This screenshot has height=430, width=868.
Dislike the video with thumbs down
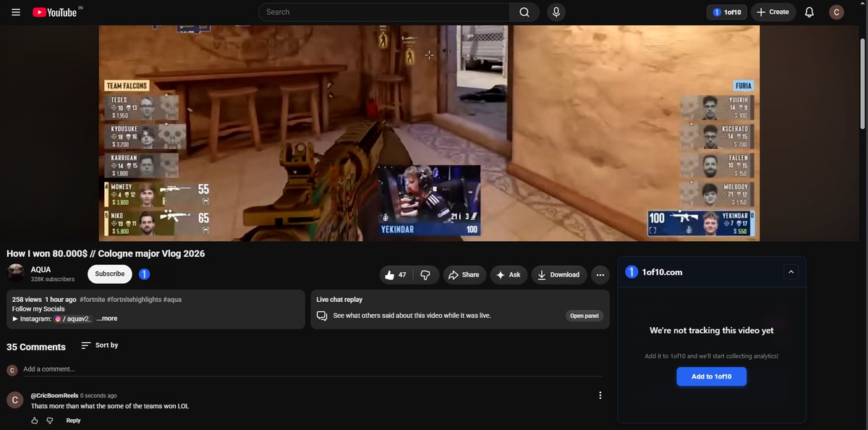(426, 275)
